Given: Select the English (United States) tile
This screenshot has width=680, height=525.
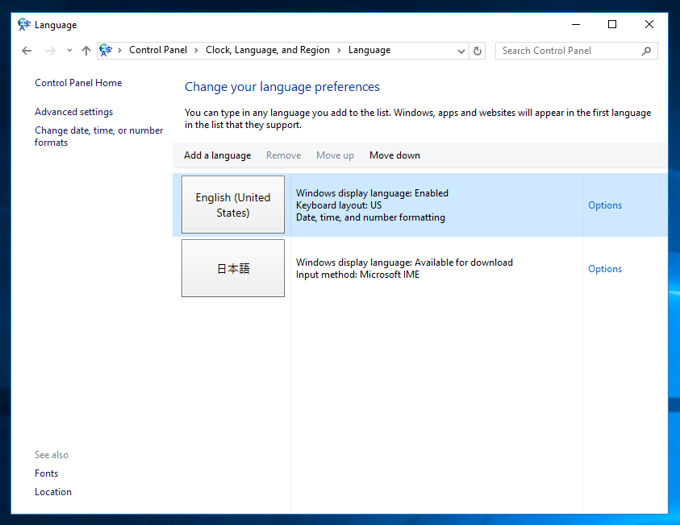Looking at the screenshot, I should (x=233, y=205).
